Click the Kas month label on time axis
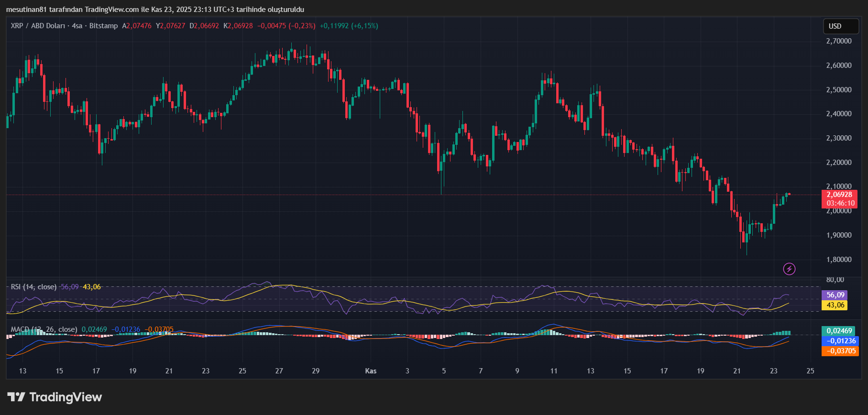This screenshot has height=415, width=868. (371, 371)
